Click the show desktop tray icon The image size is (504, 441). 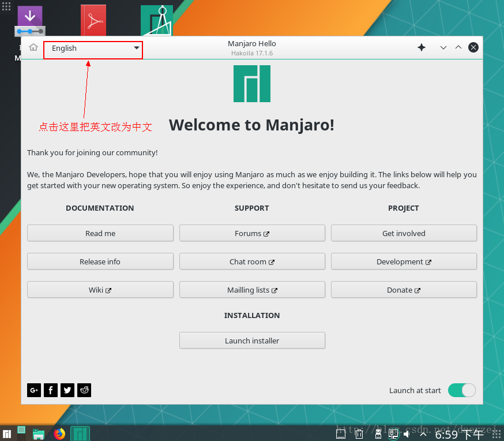click(x=341, y=435)
